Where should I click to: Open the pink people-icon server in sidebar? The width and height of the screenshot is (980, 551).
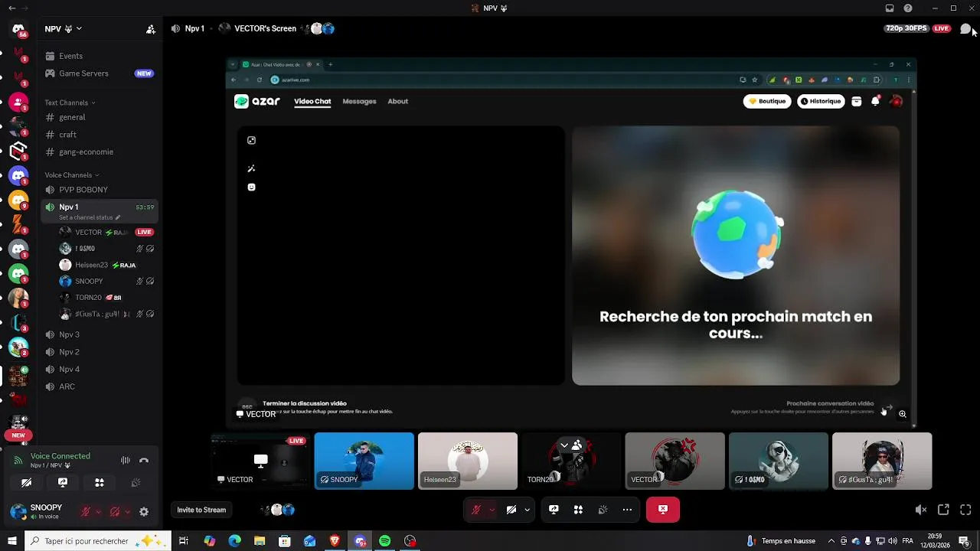(18, 102)
